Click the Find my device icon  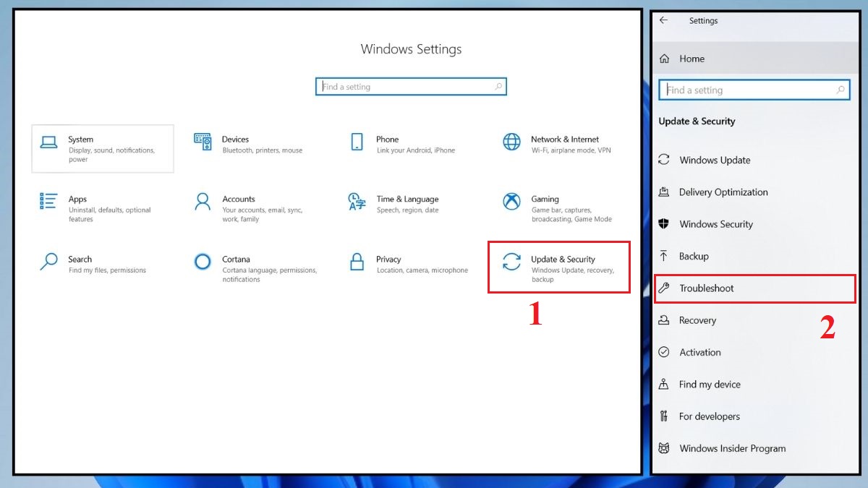(x=664, y=384)
